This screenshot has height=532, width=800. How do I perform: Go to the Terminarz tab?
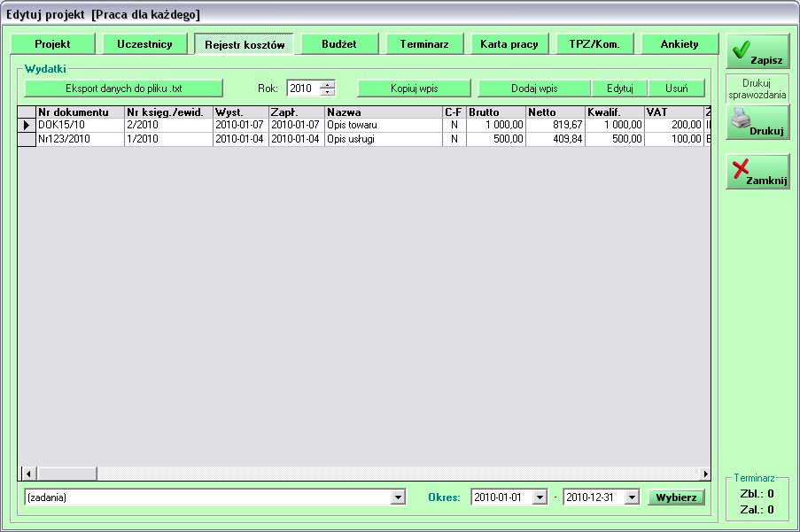point(424,44)
